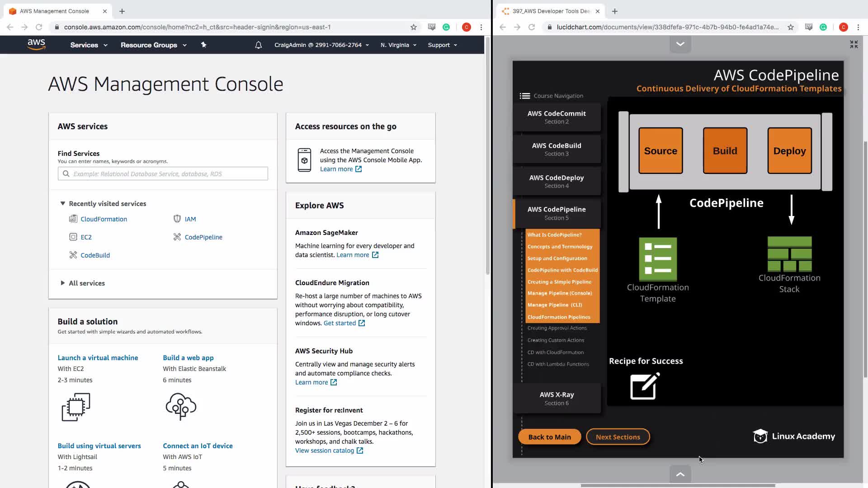Click the CloudFormation Template document icon
This screenshot has width=868, height=488.
point(658,259)
